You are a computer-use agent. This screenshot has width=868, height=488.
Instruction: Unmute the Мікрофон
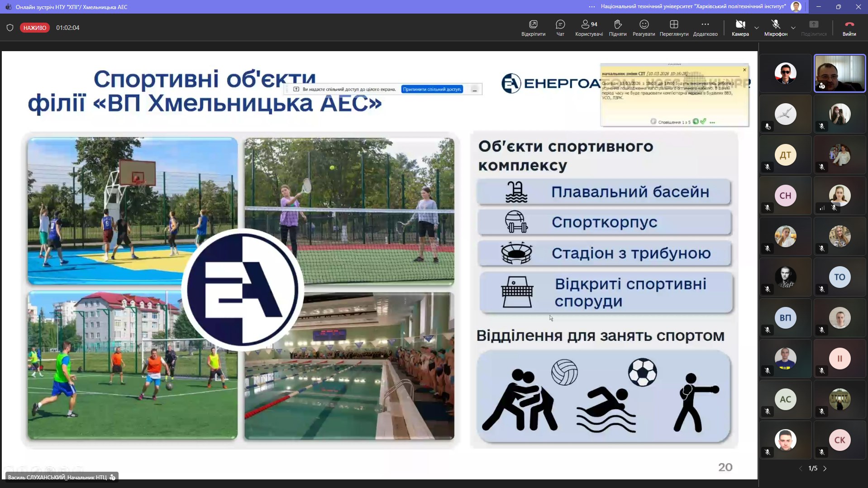776,28
